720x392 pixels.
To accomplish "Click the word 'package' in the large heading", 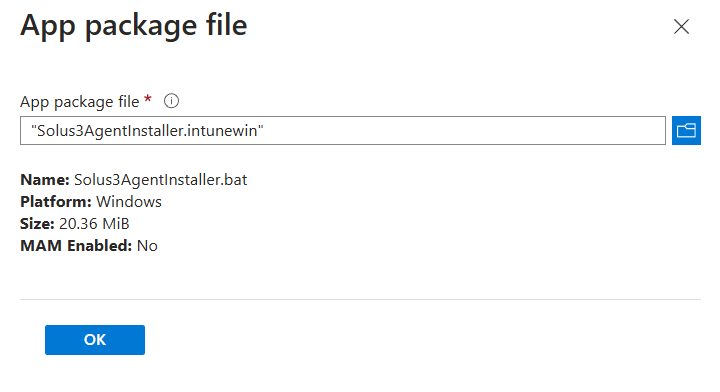I will pos(141,27).
